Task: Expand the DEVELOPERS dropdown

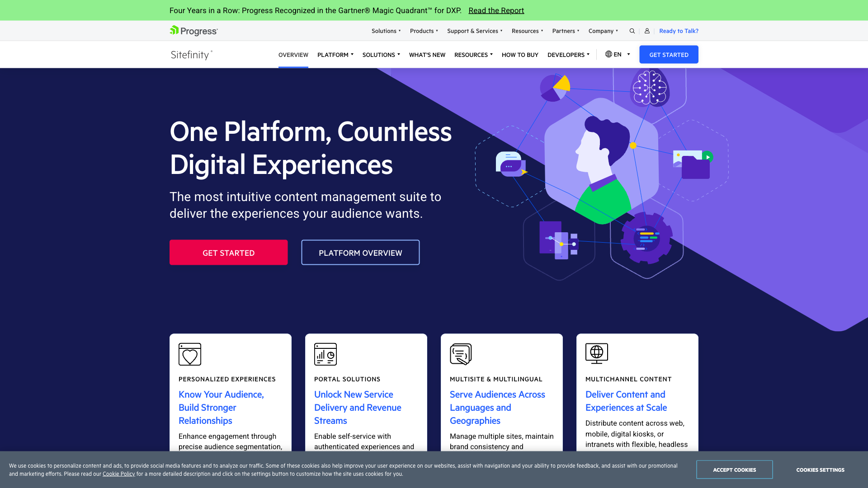Action: (x=568, y=55)
